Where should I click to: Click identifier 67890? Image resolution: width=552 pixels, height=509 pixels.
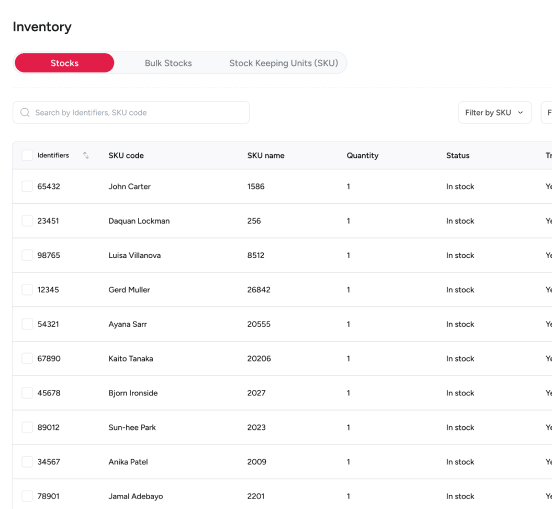[49, 358]
